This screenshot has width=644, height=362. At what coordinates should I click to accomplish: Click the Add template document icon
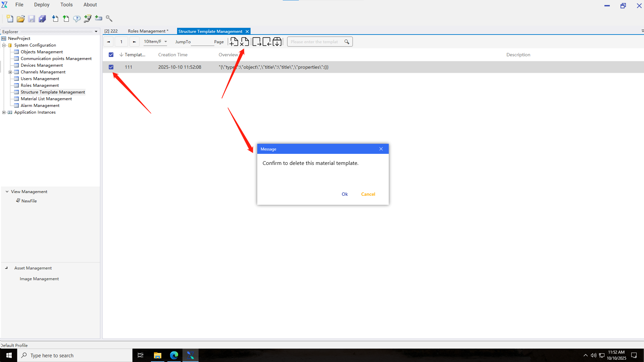tap(234, 42)
